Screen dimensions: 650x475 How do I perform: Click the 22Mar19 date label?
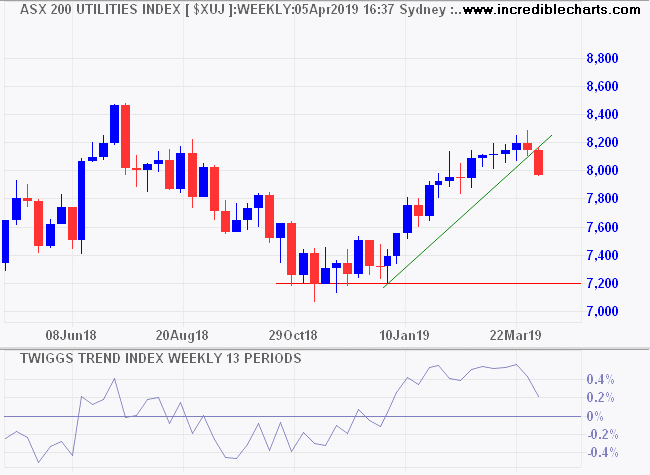click(515, 335)
